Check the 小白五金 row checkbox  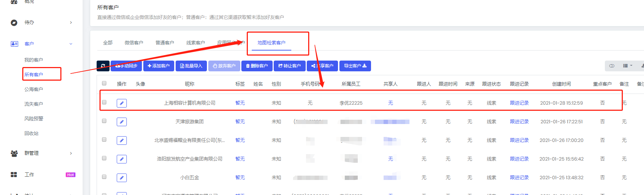(104, 177)
